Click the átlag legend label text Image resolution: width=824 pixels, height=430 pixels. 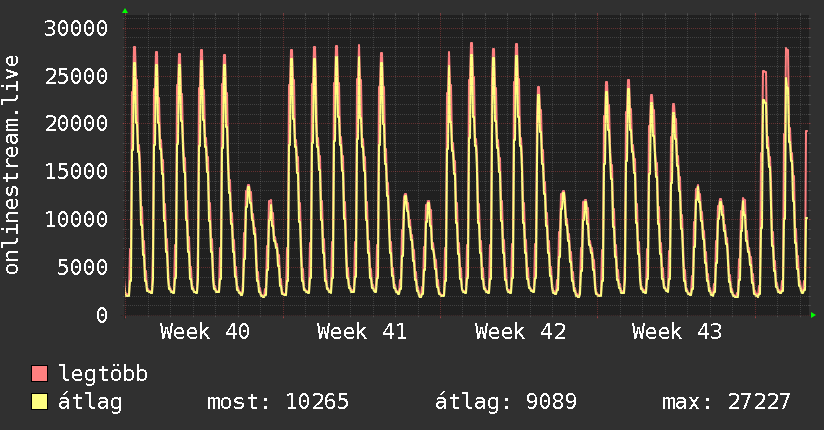[x=90, y=402]
